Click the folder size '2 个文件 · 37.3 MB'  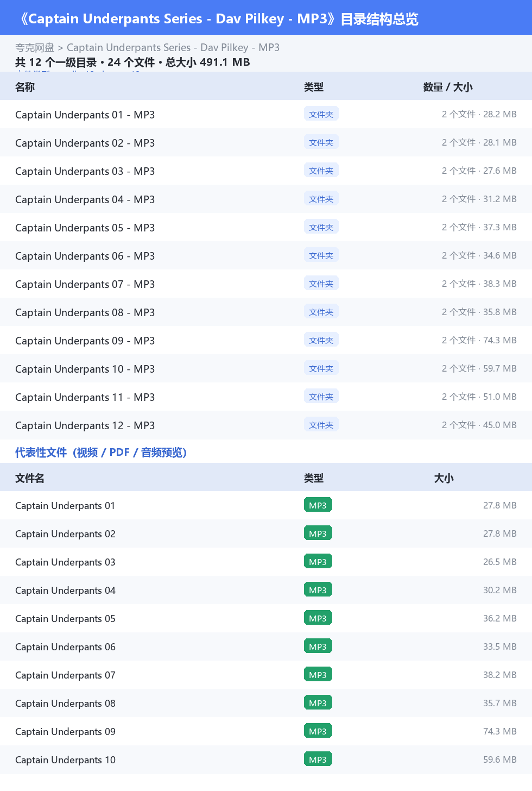tap(479, 227)
